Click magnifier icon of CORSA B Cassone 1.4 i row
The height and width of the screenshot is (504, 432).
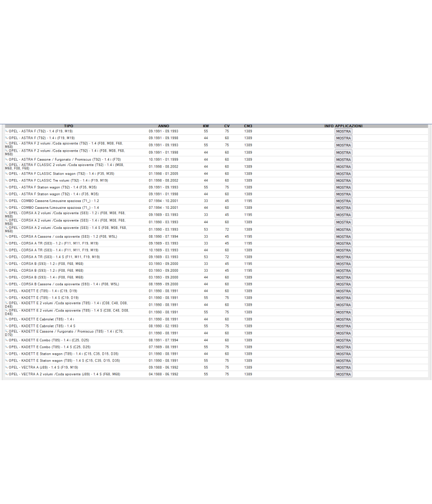point(6,284)
